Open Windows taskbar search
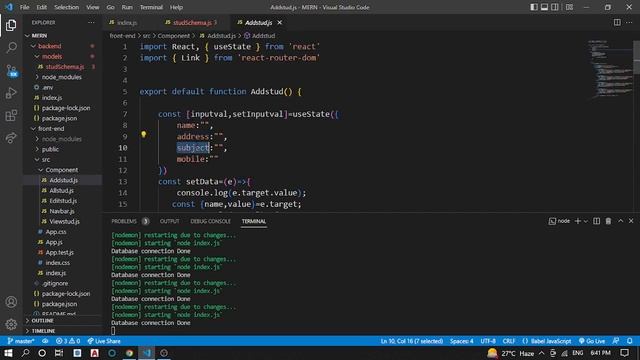This screenshot has height=360, width=640. click(25, 353)
